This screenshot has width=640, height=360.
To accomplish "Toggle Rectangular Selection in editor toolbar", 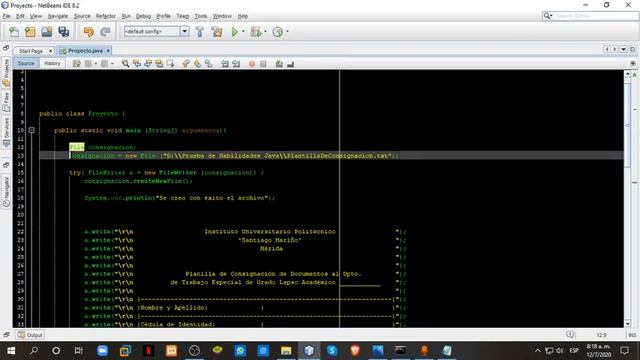I will click(170, 64).
